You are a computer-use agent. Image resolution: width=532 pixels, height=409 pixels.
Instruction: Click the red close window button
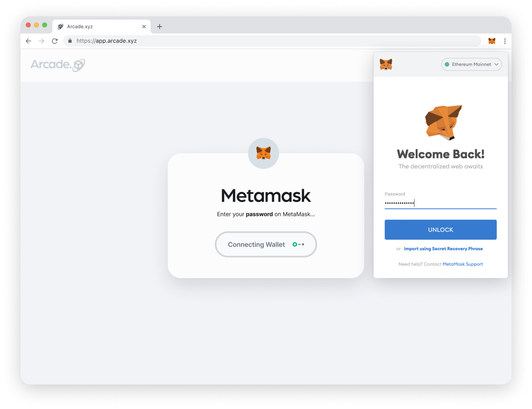[x=28, y=25]
